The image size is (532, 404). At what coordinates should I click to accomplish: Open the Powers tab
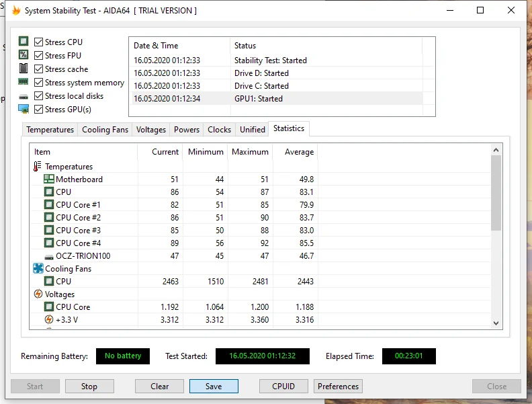click(x=186, y=130)
